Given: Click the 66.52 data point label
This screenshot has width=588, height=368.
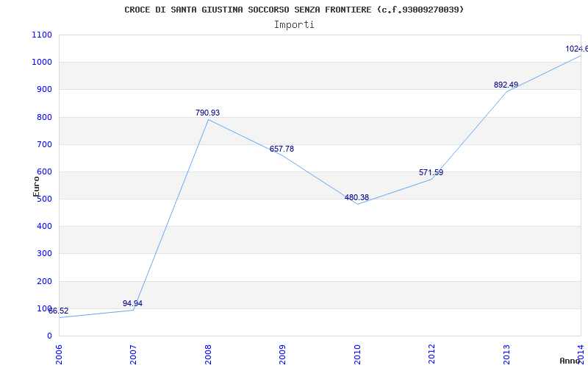Looking at the screenshot, I should pyautogui.click(x=58, y=311).
